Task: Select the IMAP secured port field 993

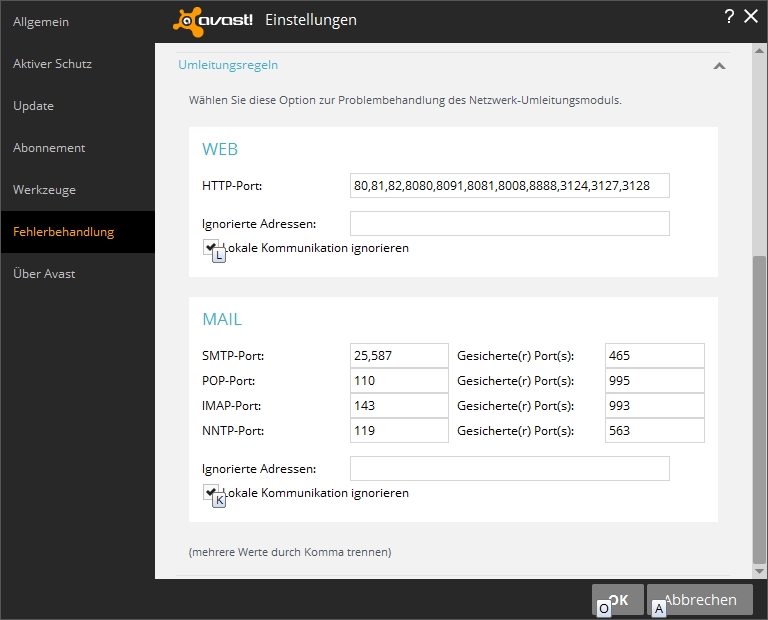Action: coord(654,405)
